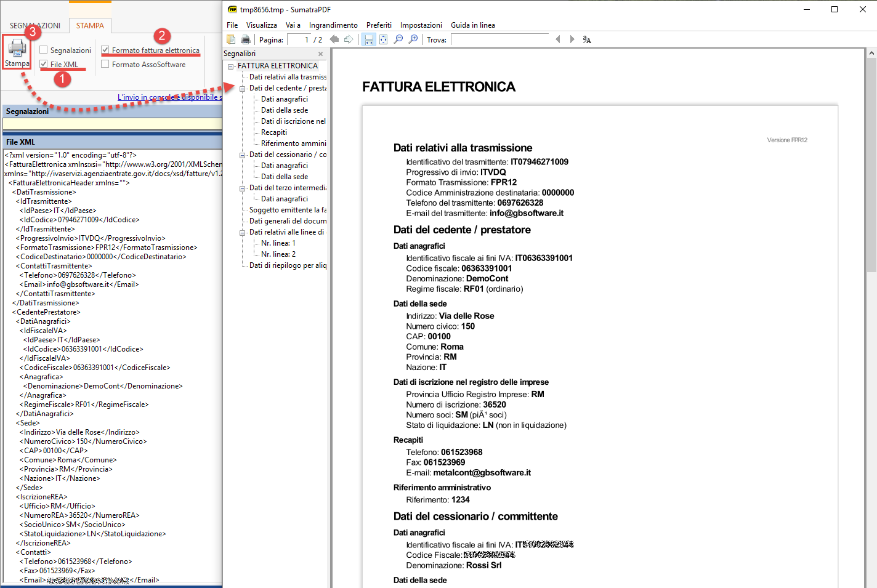Collapse Dati del cedente / prestatore node

[x=243, y=88]
